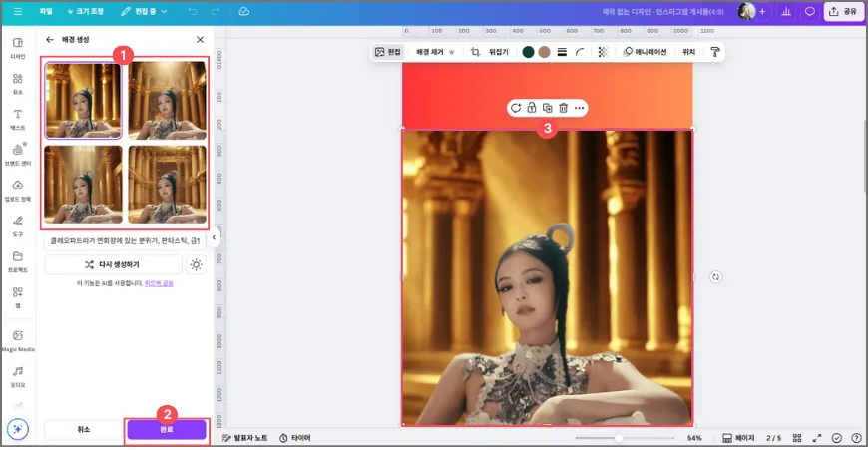Delete the selected image with the trash icon
The image size is (868, 450).
coord(563,108)
